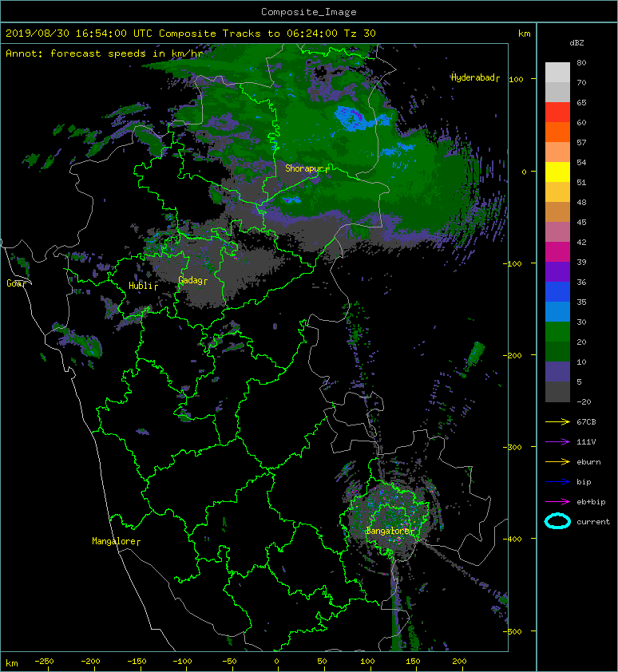618x672 pixels.
Task: Click the yellow 67CB arrow legend symbol
Action: pyautogui.click(x=557, y=421)
